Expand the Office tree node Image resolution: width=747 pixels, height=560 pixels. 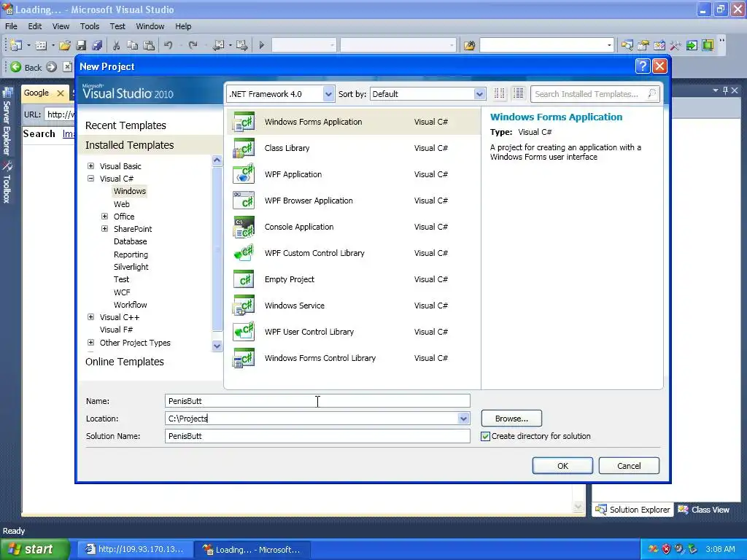click(x=105, y=216)
